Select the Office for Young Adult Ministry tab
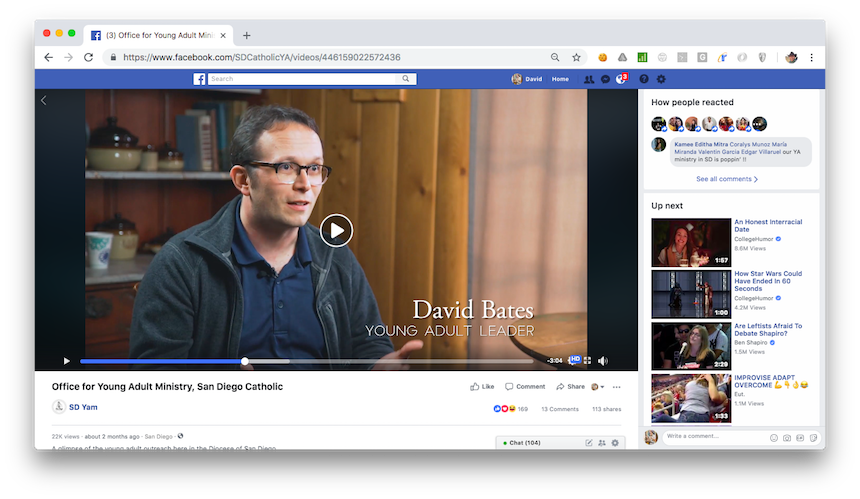This screenshot has width=860, height=499. click(x=159, y=35)
